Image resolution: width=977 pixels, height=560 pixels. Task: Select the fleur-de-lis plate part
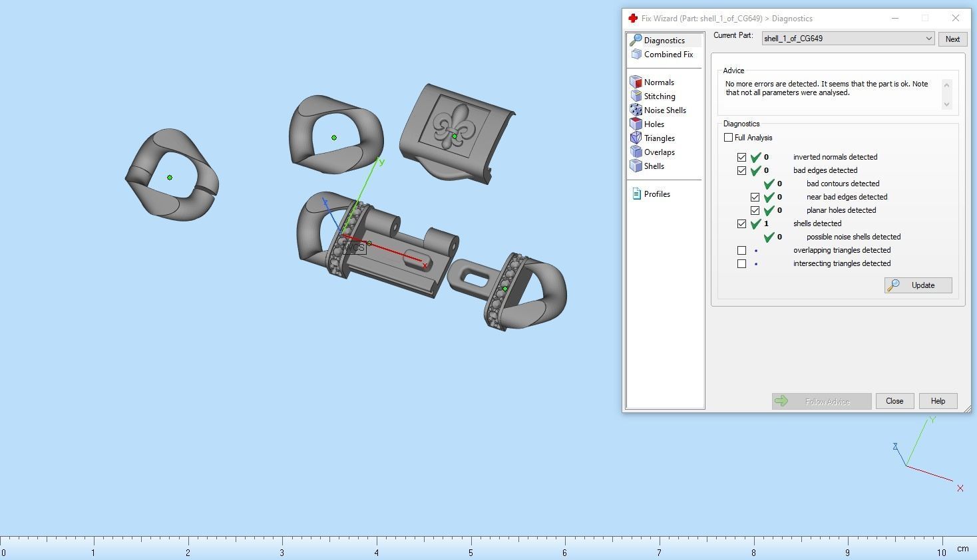[457, 135]
